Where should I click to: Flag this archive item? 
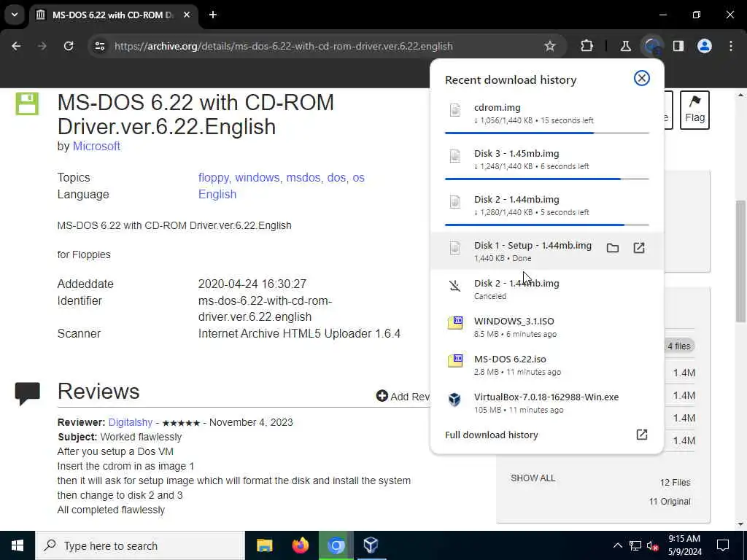click(694, 110)
